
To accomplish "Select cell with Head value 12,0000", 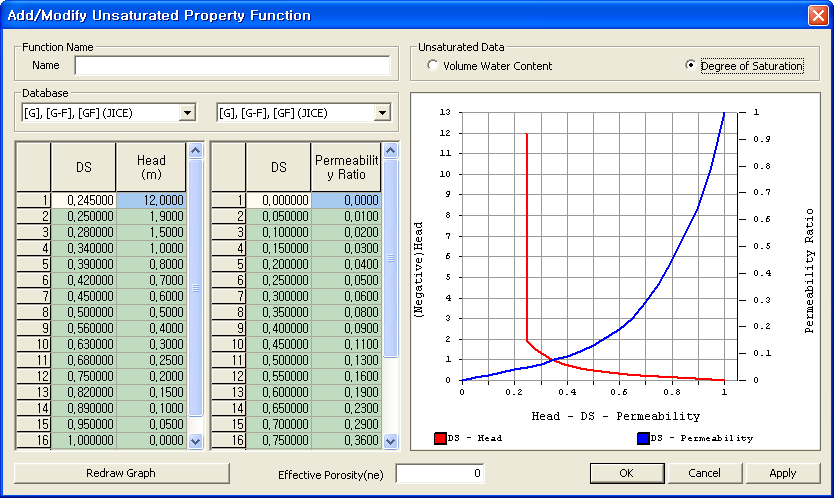I will click(151, 200).
